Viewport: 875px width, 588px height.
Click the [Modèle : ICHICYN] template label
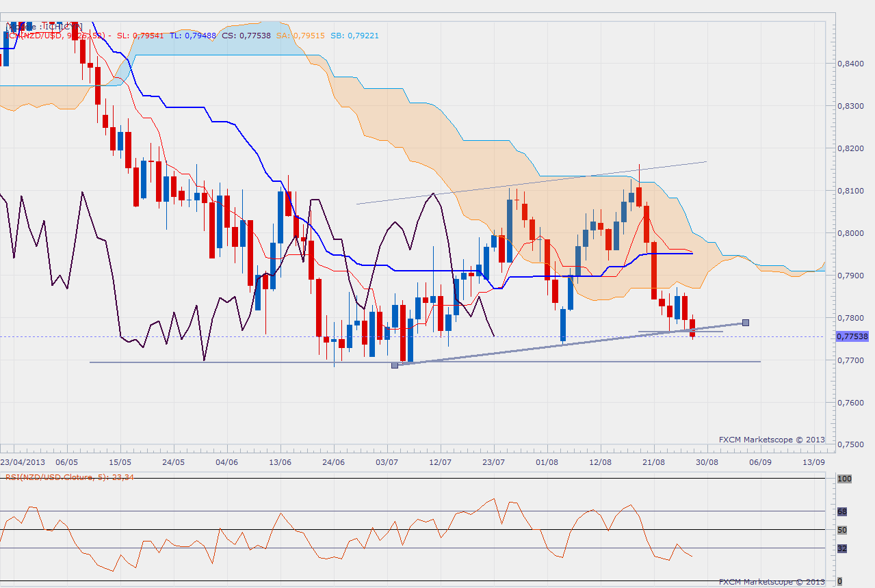[x=44, y=26]
